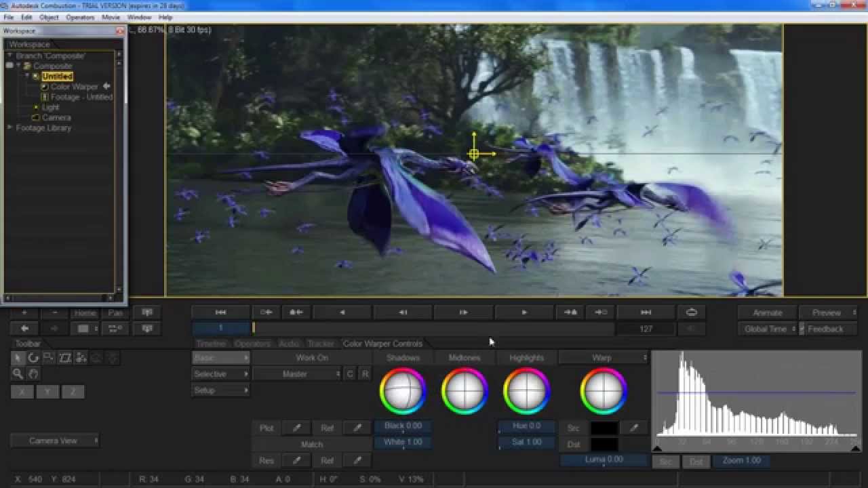Toggle the Src histogram button
Viewport: 868px width, 488px height.
(x=666, y=462)
